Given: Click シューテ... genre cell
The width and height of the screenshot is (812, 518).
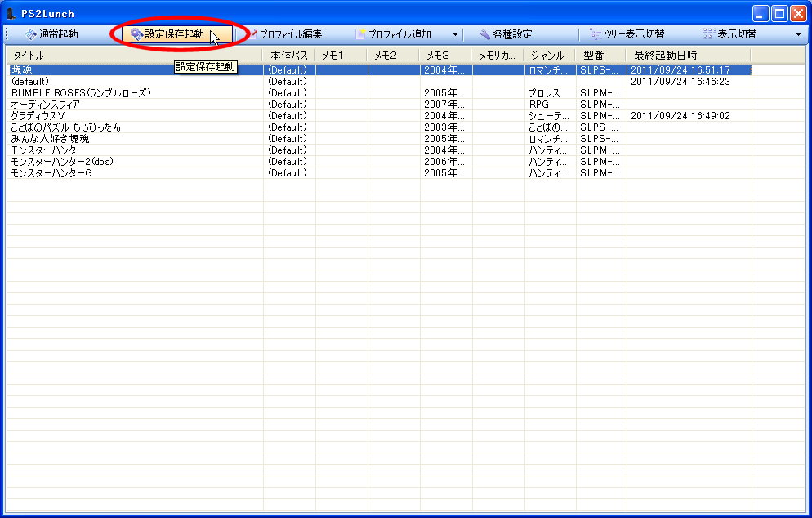Looking at the screenshot, I should coord(548,115).
